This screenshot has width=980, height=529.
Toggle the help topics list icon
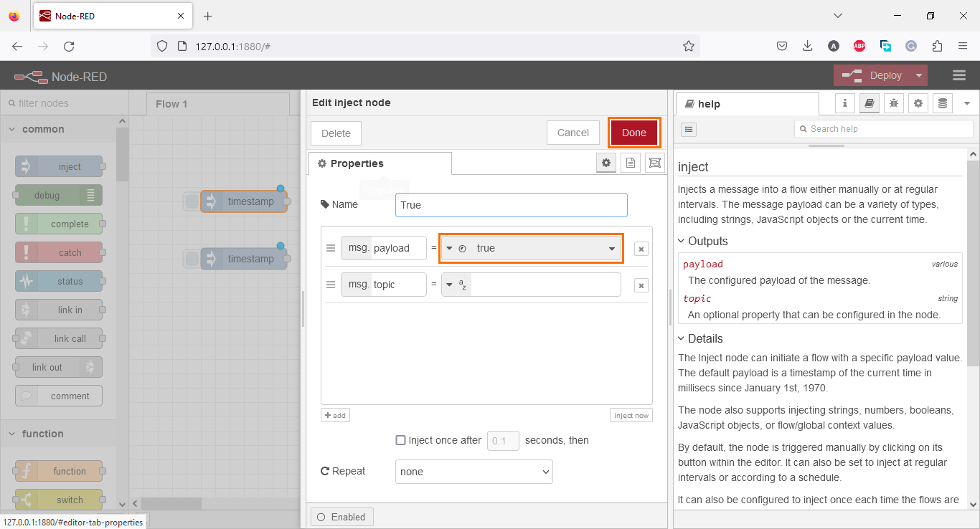tap(688, 129)
